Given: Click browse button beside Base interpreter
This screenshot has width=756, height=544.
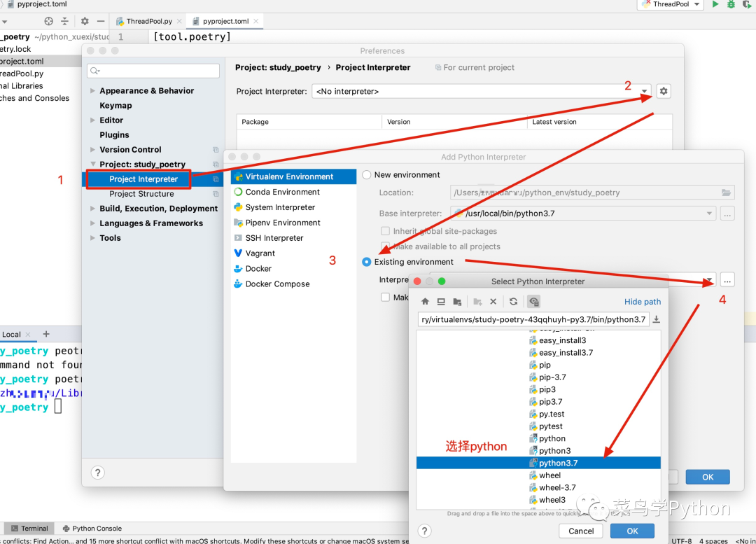Looking at the screenshot, I should point(727,214).
